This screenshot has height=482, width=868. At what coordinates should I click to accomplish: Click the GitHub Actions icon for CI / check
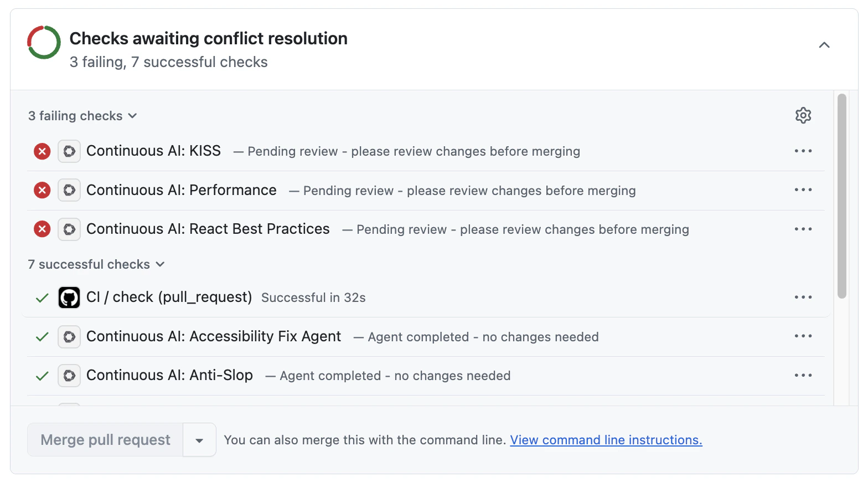pyautogui.click(x=69, y=297)
